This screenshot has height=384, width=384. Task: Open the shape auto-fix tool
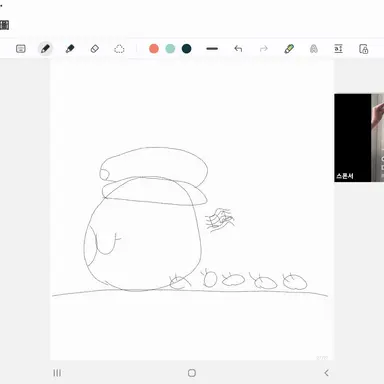pos(313,49)
